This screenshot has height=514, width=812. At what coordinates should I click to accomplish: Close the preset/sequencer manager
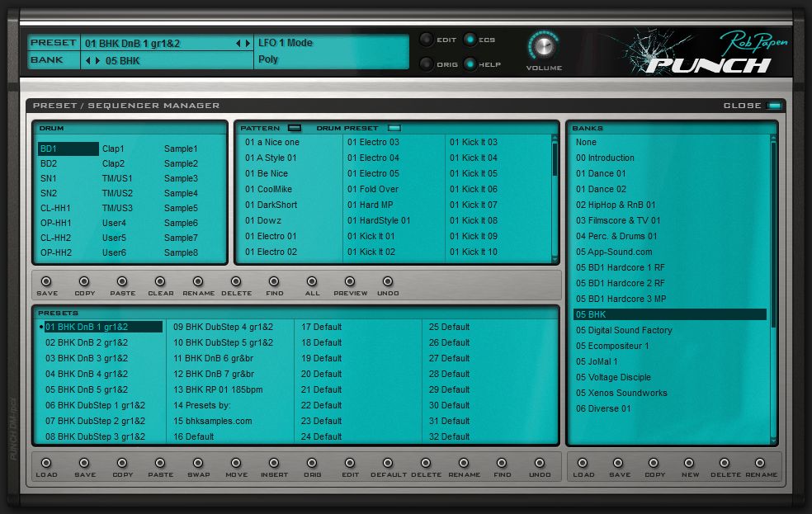tap(774, 106)
